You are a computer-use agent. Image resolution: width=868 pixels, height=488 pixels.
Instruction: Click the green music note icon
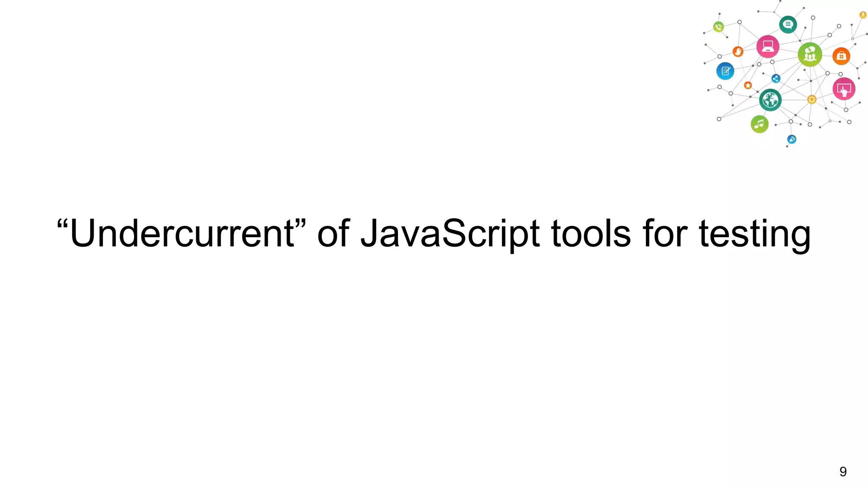[759, 124]
